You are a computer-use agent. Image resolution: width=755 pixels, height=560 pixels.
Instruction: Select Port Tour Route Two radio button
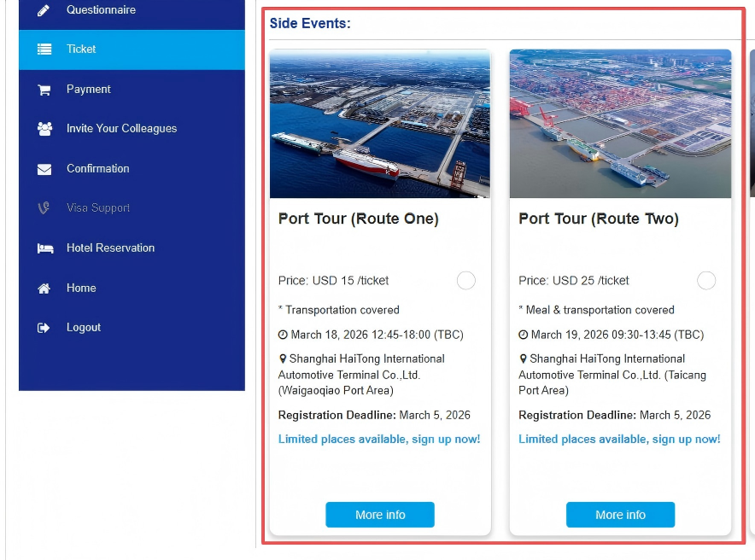click(x=706, y=281)
